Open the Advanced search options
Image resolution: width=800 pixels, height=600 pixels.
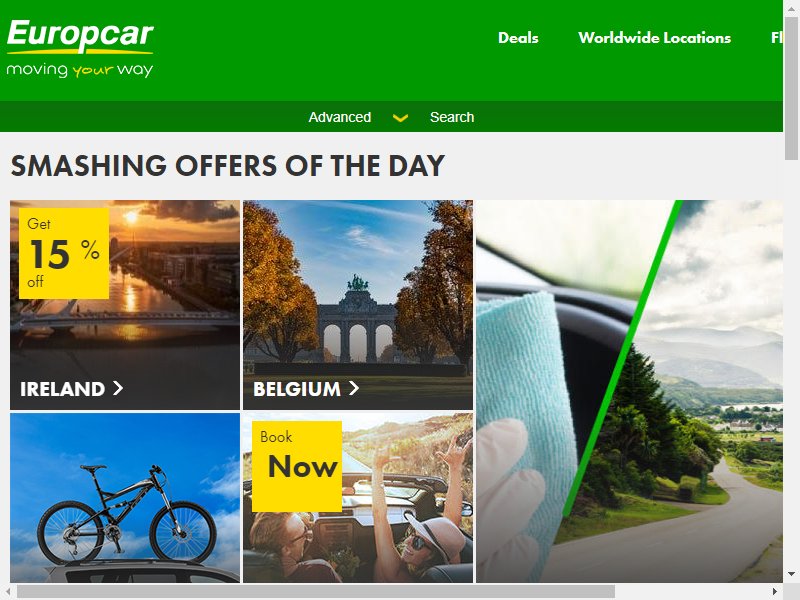pyautogui.click(x=340, y=117)
